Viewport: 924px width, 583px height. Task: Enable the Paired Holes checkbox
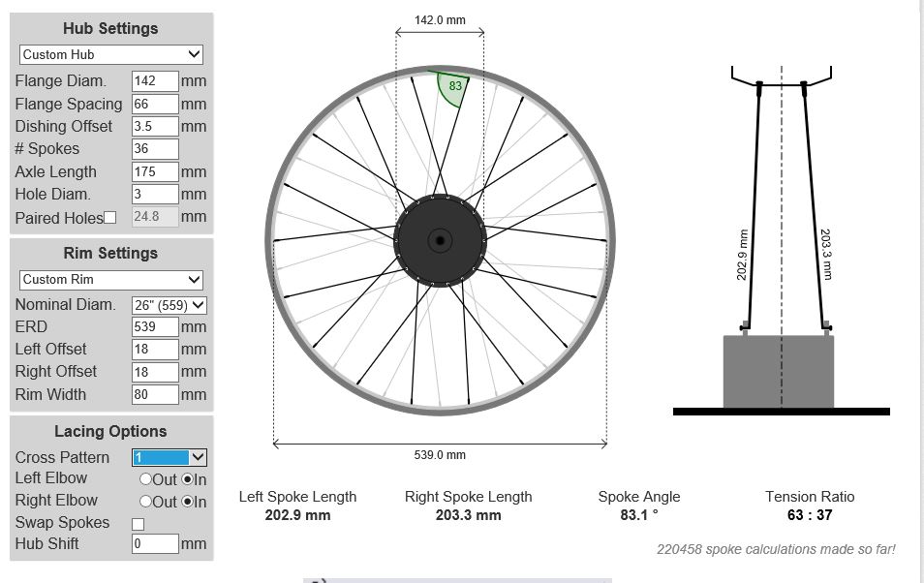tap(109, 218)
